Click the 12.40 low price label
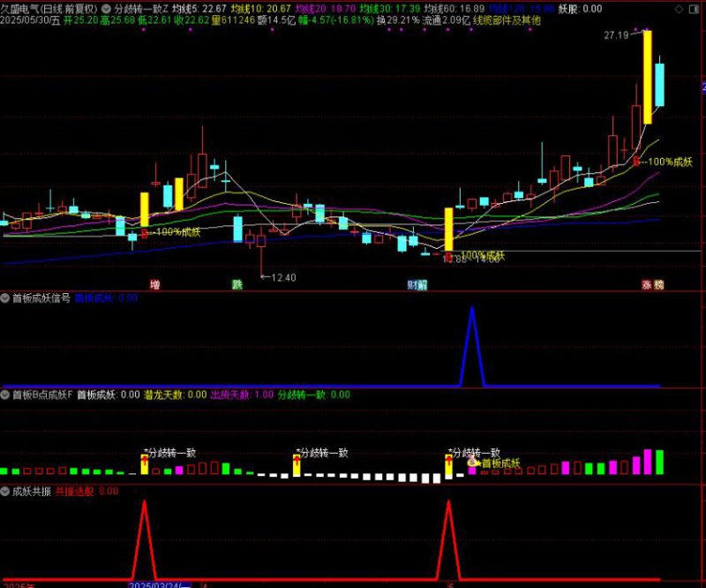Viewport: 706px width, 588px height. click(281, 277)
